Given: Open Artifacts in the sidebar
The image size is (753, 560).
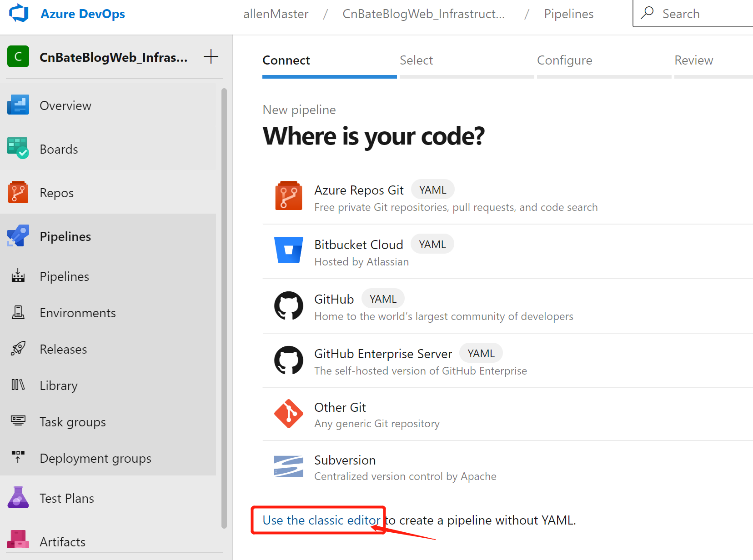Looking at the screenshot, I should [x=63, y=542].
